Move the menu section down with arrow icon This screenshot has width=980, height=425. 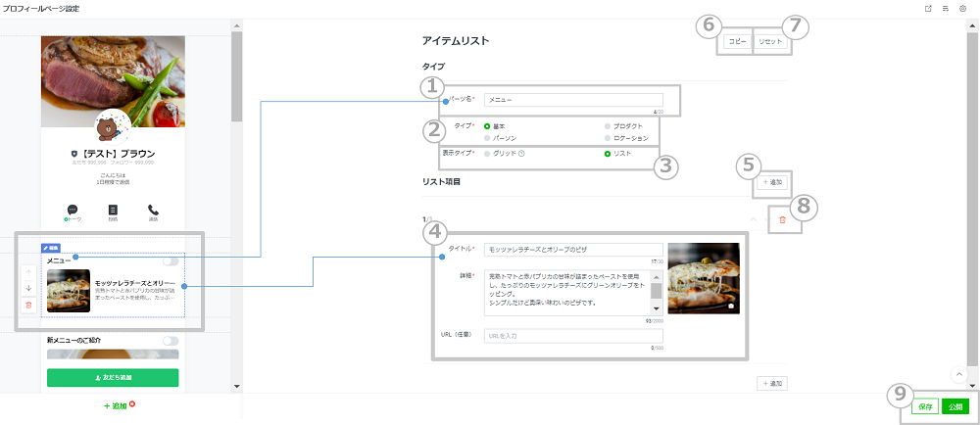coord(28,288)
